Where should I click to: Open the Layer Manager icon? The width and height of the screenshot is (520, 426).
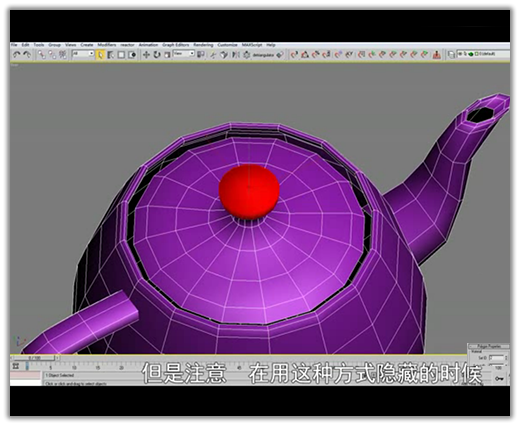451,54
